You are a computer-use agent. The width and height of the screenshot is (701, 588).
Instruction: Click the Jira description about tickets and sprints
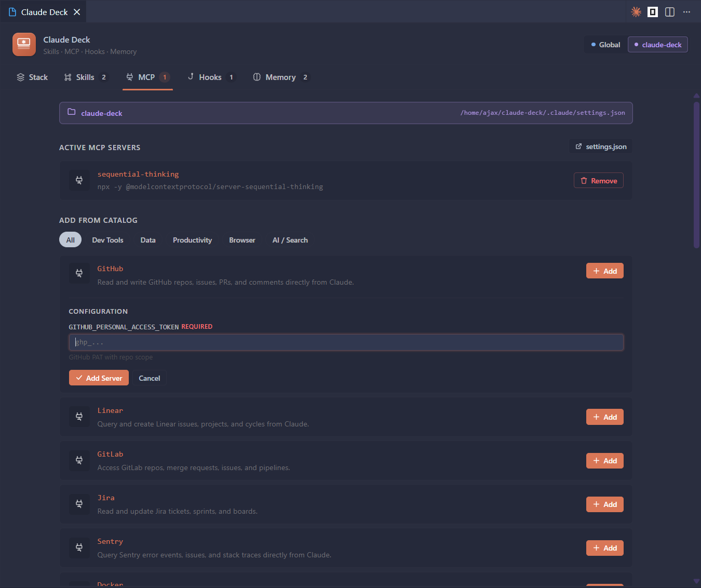coord(178,511)
